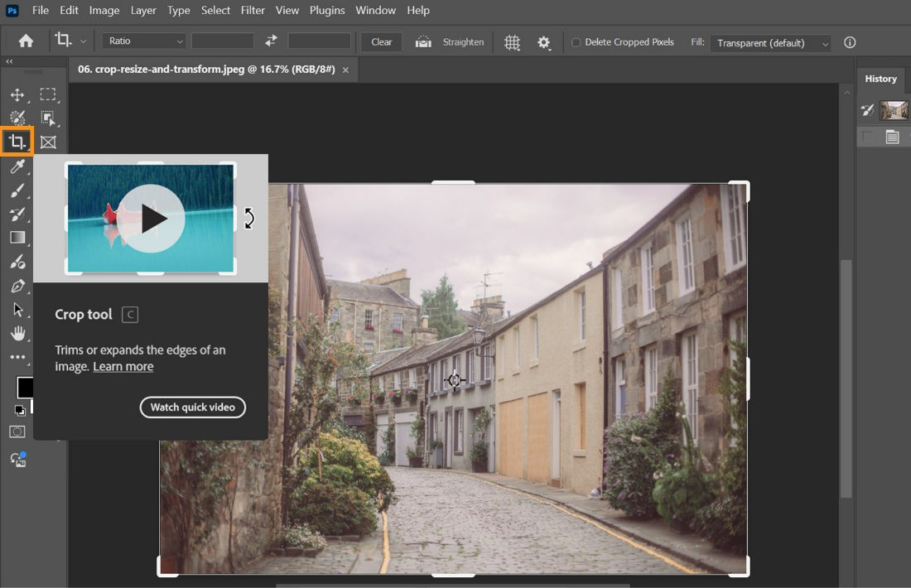This screenshot has height=588, width=911.
Task: Select the Rectangular Marquee tool
Action: coord(48,94)
